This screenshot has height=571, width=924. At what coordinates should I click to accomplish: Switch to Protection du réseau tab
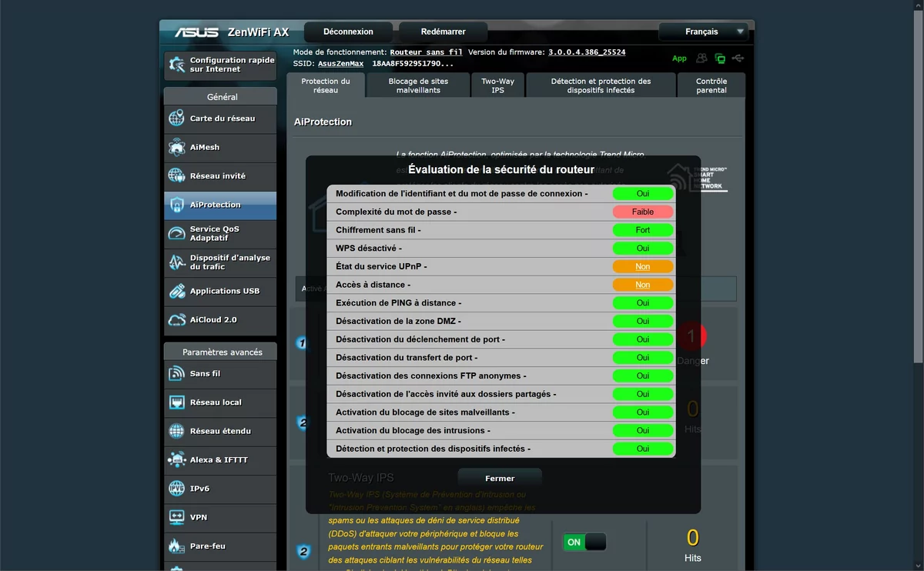(325, 85)
